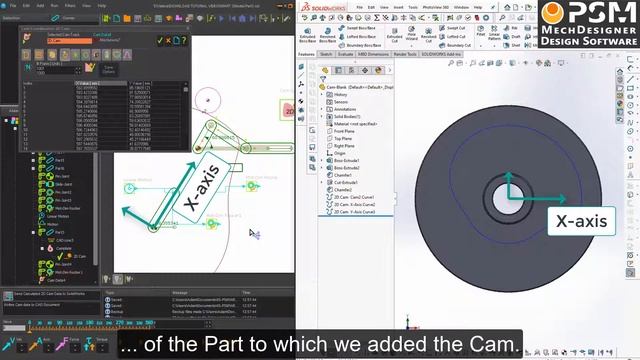
Task: Click the SolidWorks Home icon
Action: tap(507, 7)
